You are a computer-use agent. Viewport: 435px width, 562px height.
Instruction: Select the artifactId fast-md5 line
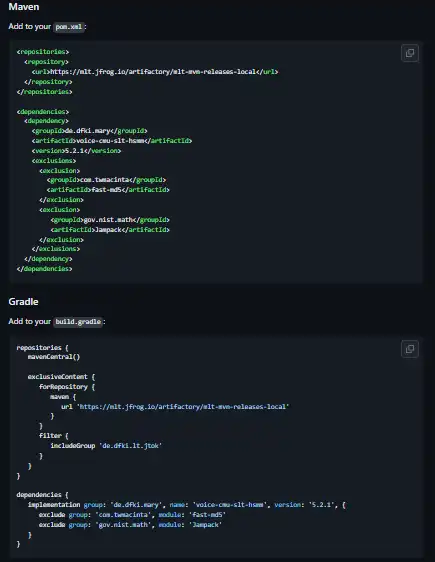[x=108, y=190]
